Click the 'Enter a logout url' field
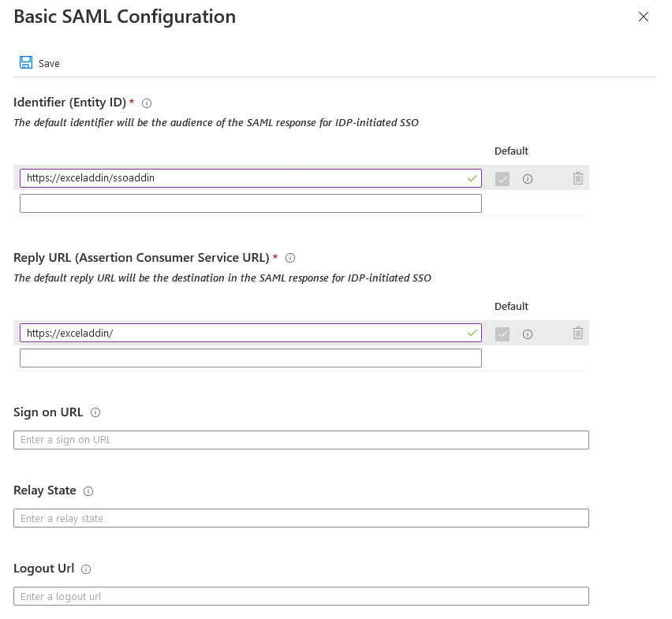The height and width of the screenshot is (619, 672). point(301,596)
